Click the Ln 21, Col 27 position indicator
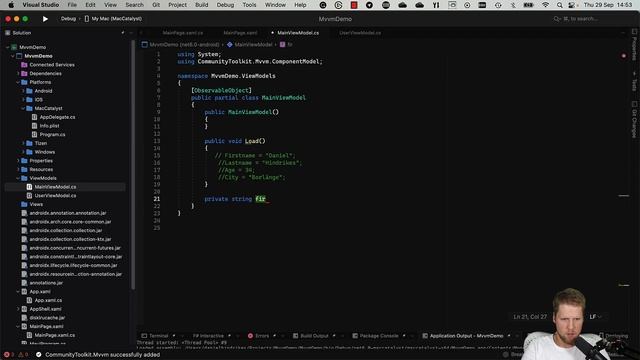The image size is (640, 360). coord(530,317)
